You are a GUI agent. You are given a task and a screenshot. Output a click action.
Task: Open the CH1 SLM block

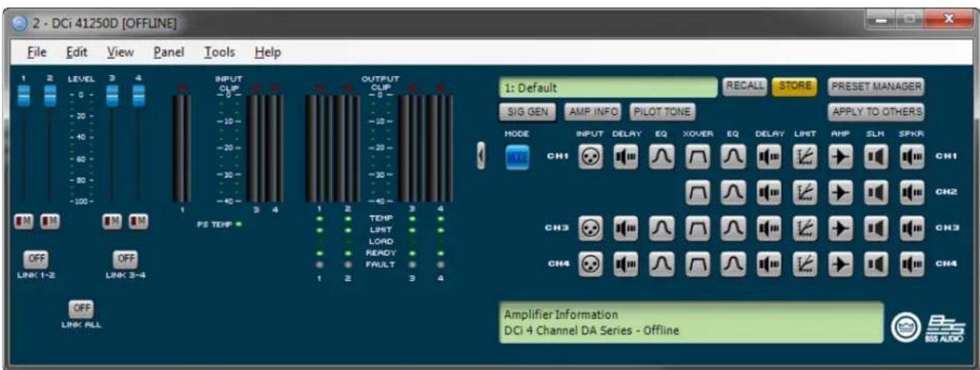click(875, 157)
